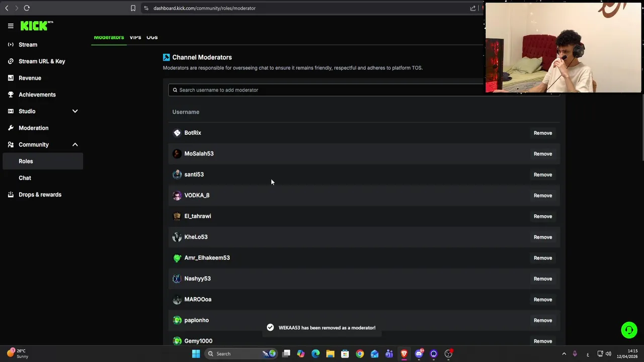Remove El_tahrawi as moderator
This screenshot has width=644, height=362.
tap(543, 216)
